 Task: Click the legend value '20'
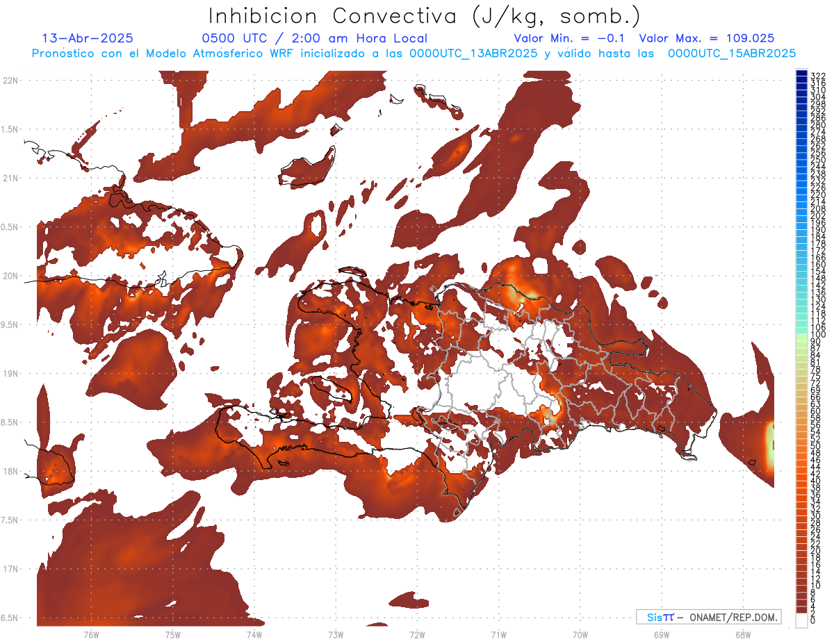(816, 550)
